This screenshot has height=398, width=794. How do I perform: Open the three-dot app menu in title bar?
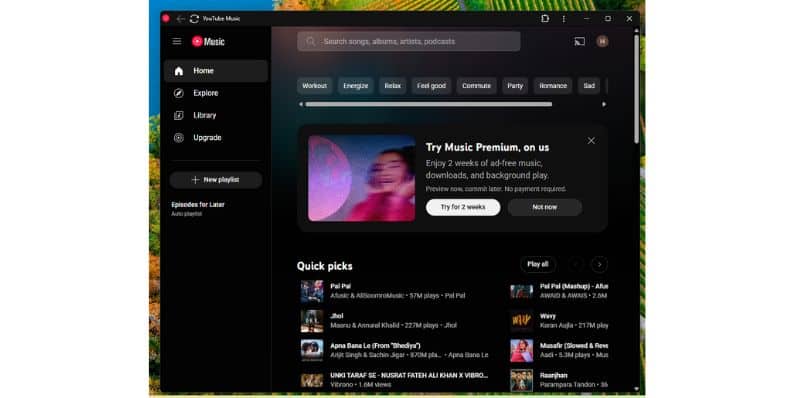click(x=564, y=19)
